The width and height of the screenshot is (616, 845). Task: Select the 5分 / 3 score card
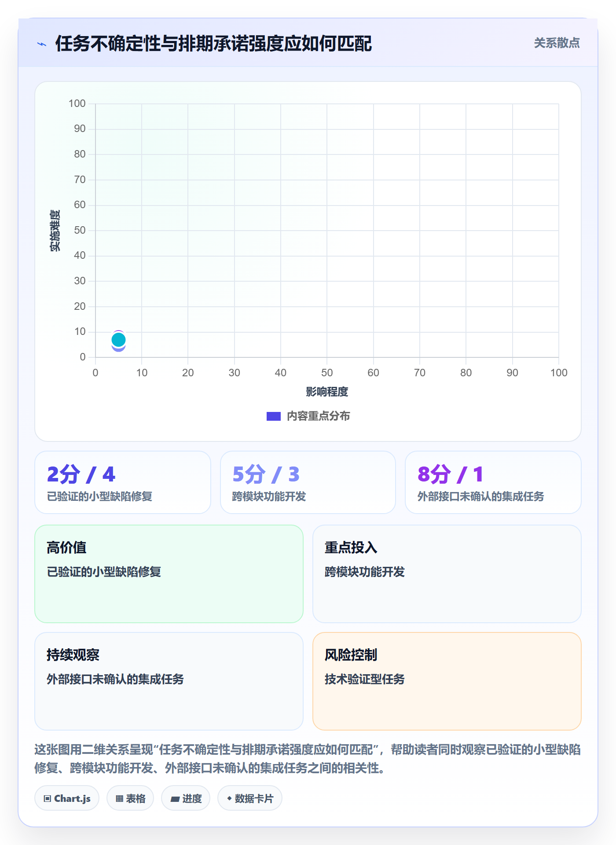click(308, 482)
